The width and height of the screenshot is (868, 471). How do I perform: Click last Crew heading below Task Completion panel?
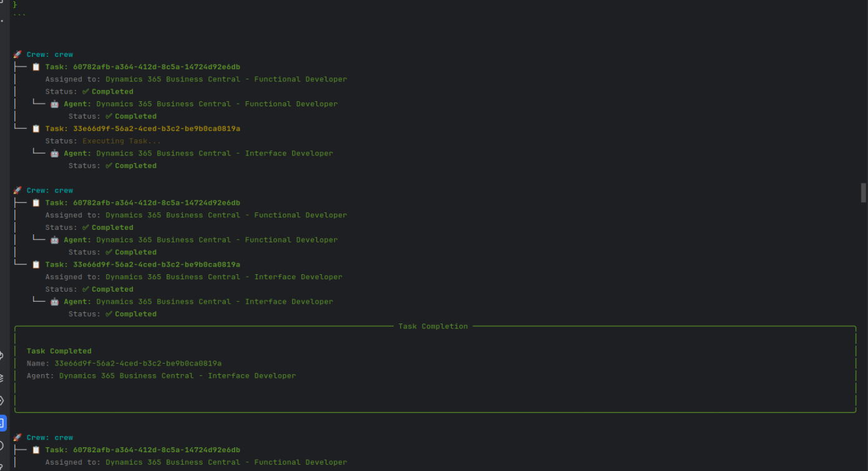(50, 437)
